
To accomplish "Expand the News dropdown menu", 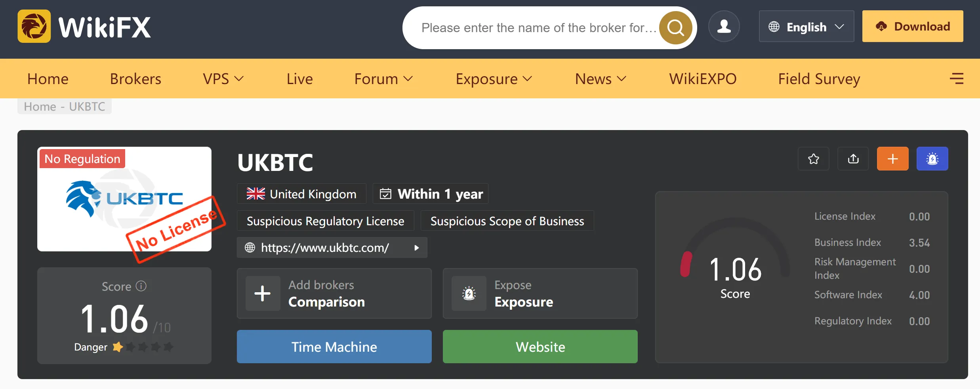I will coord(601,79).
